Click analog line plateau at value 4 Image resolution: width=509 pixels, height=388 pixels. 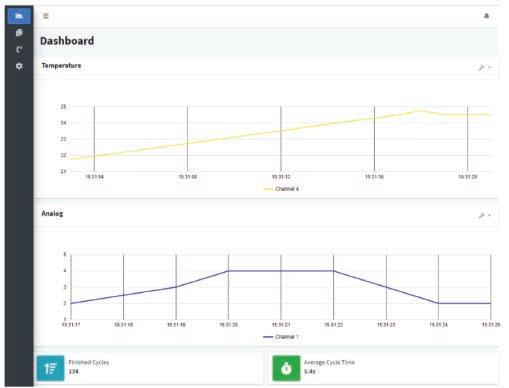[x=281, y=271]
